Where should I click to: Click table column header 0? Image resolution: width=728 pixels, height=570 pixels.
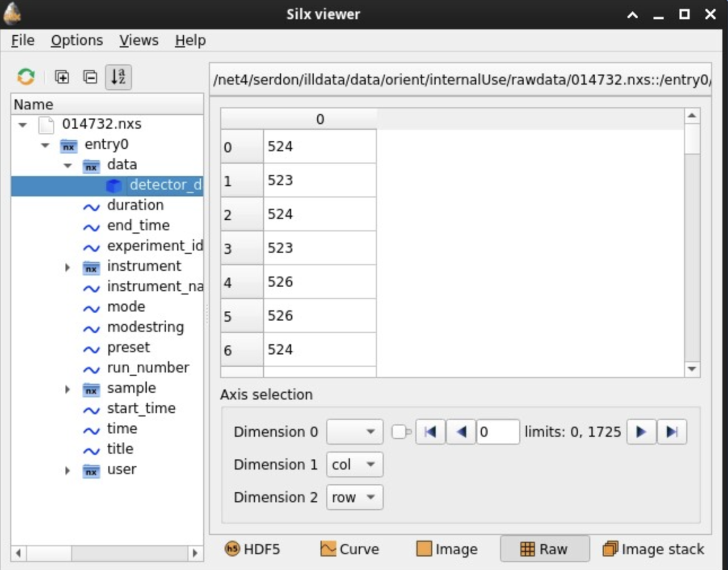(x=320, y=120)
